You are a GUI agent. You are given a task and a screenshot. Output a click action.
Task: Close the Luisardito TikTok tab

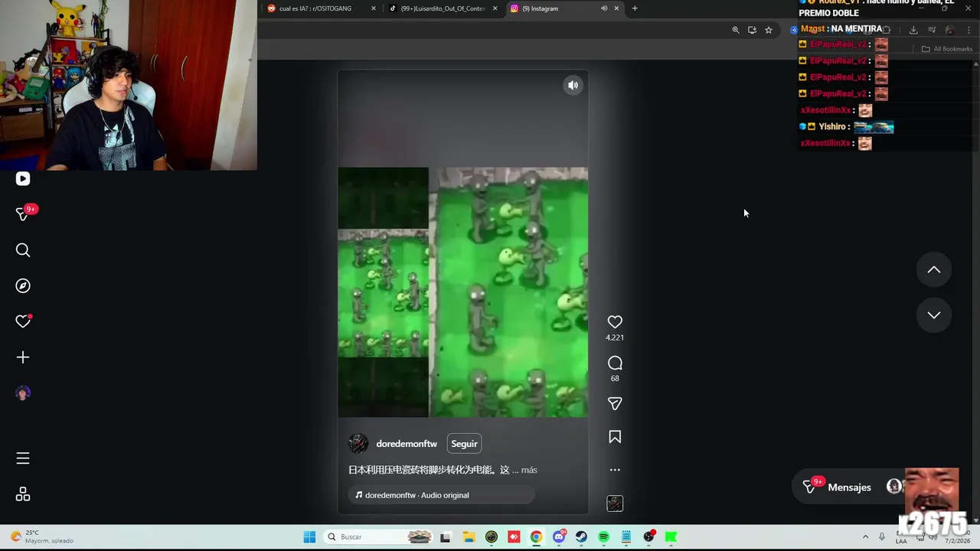pyautogui.click(x=495, y=8)
